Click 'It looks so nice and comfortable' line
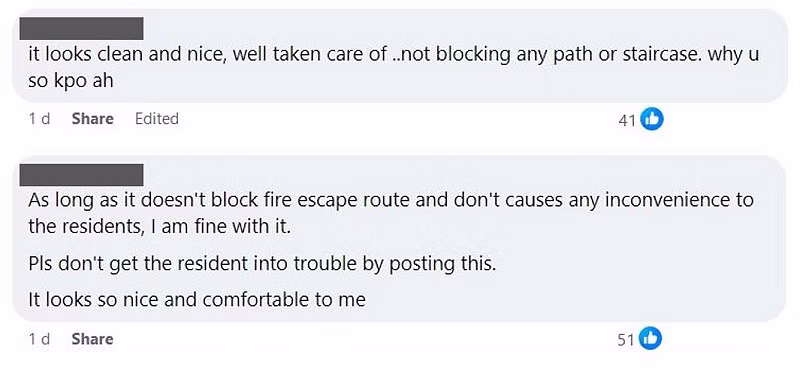Image resolution: width=800 pixels, height=374 pixels. click(x=197, y=300)
